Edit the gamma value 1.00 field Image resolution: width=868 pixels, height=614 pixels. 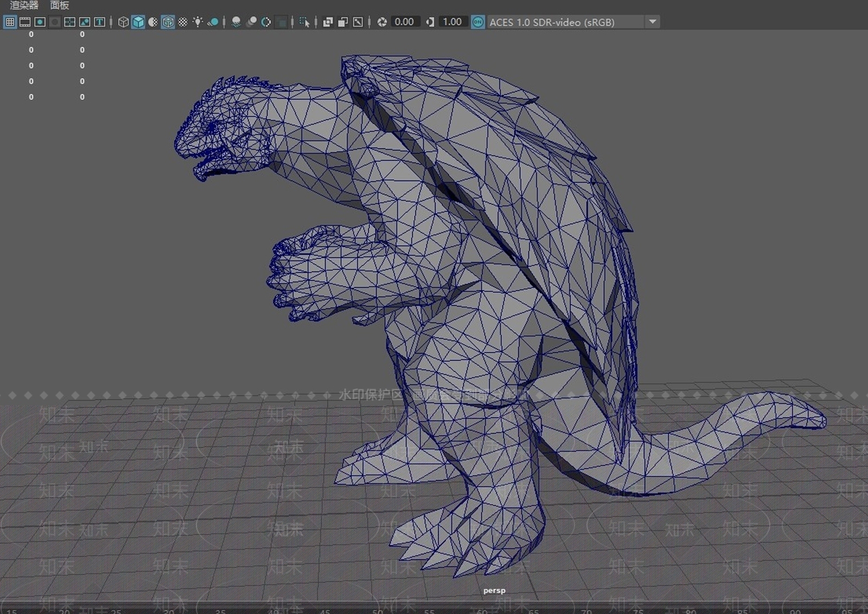(x=453, y=22)
